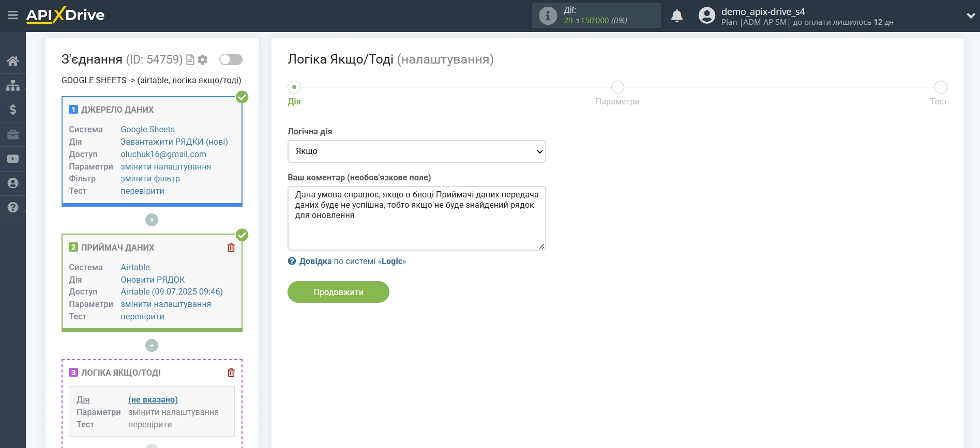Open the connections sitemap icon in sidebar

coord(13,85)
